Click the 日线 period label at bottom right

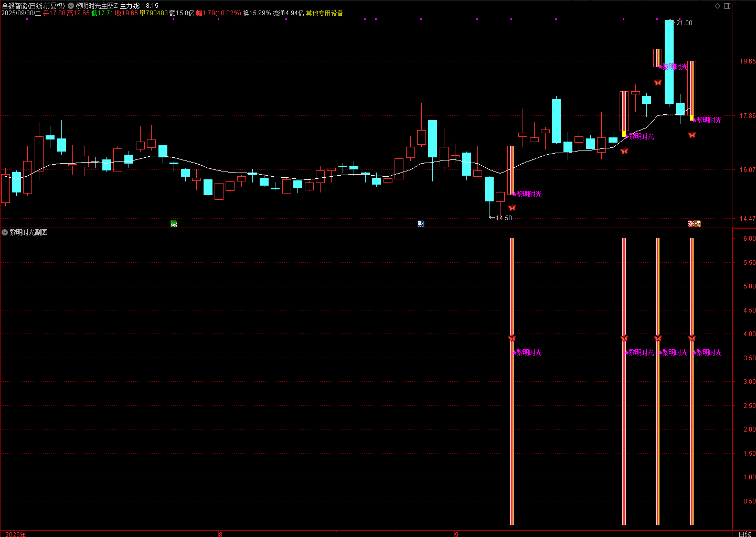[x=744, y=534]
